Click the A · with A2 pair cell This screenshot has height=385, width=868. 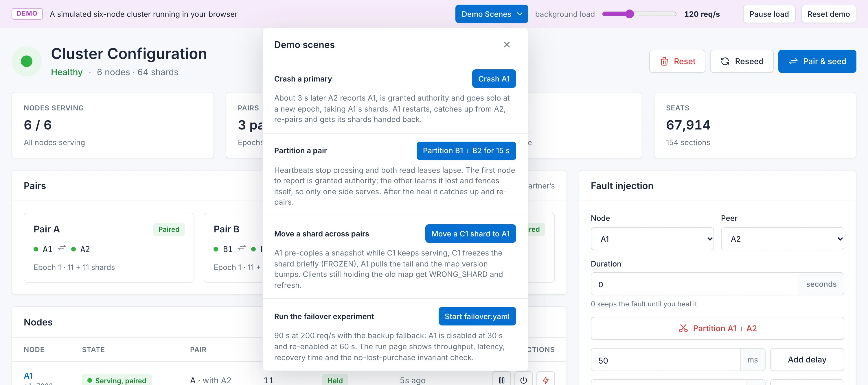(x=211, y=380)
